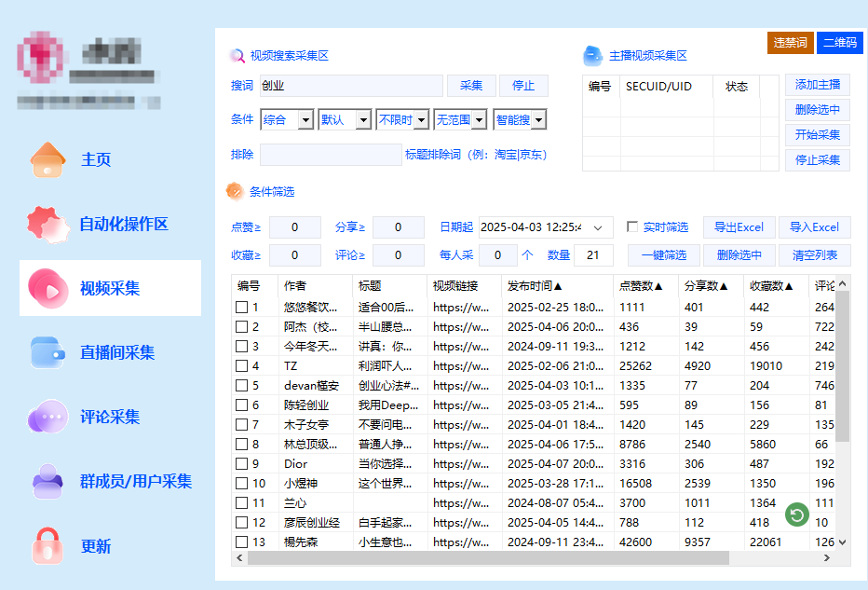Screen dimensions: 868x590
Task: Click 开始采集 in the streamer panel
Action: tap(818, 134)
